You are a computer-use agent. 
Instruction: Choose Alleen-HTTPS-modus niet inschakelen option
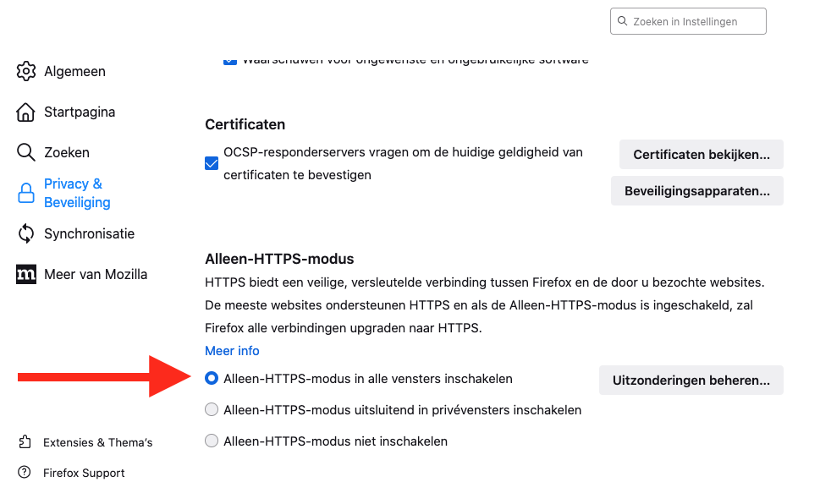212,441
